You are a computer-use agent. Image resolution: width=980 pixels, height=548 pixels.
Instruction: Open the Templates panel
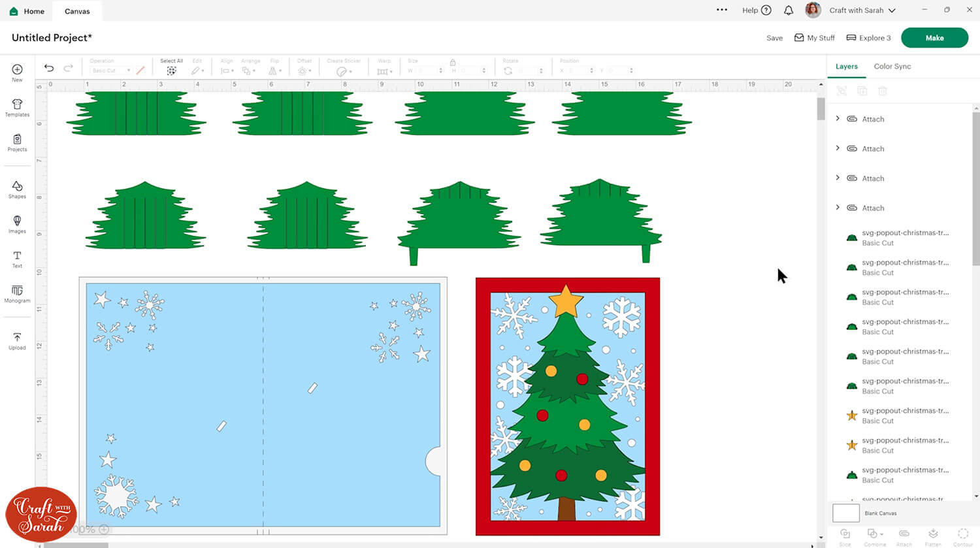[x=17, y=108]
